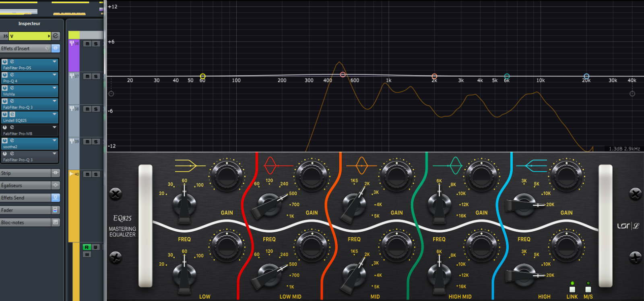Click the Égaliseurs section curve icon
644x301 pixels.
(56, 185)
